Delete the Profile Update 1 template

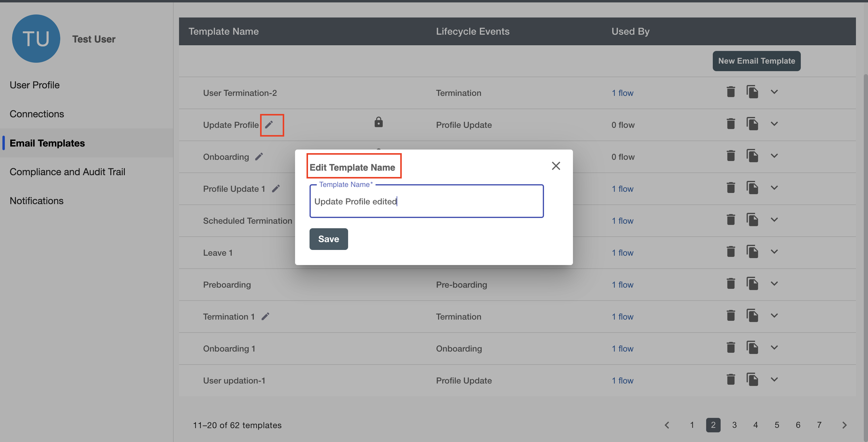coord(731,188)
